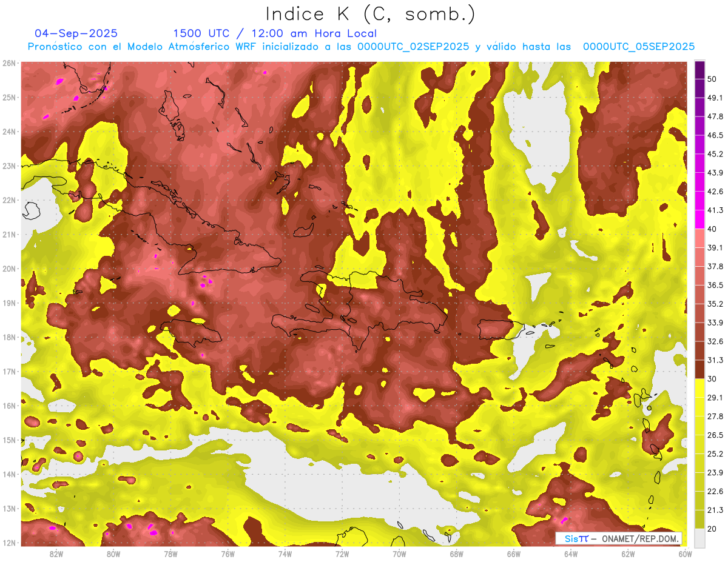
Task: Click the latitude axis label '19N'
Action: pyautogui.click(x=9, y=303)
